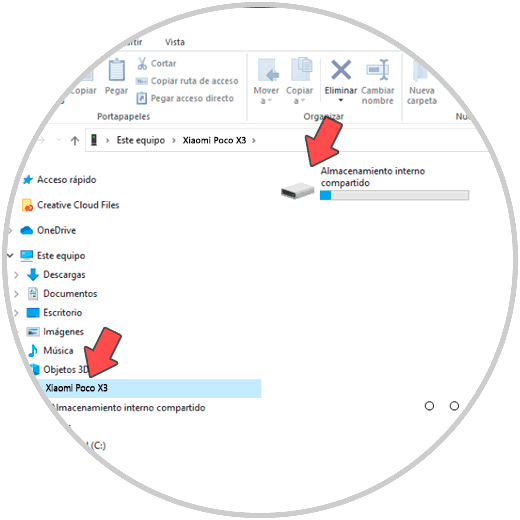Switch to the Vista ribbon tab
Image resolution: width=520 pixels, height=520 pixels.
pos(175,42)
